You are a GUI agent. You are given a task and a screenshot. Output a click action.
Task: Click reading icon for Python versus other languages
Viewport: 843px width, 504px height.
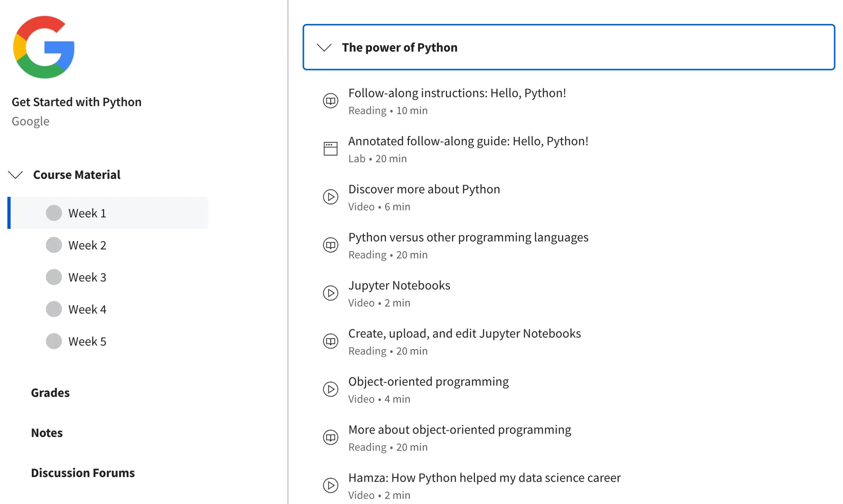point(330,245)
